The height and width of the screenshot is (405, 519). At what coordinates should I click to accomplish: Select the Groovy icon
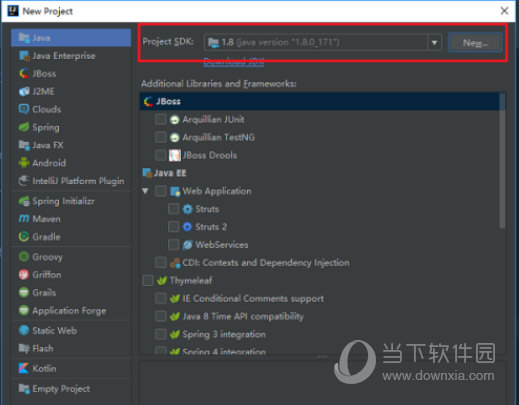pyautogui.click(x=24, y=257)
